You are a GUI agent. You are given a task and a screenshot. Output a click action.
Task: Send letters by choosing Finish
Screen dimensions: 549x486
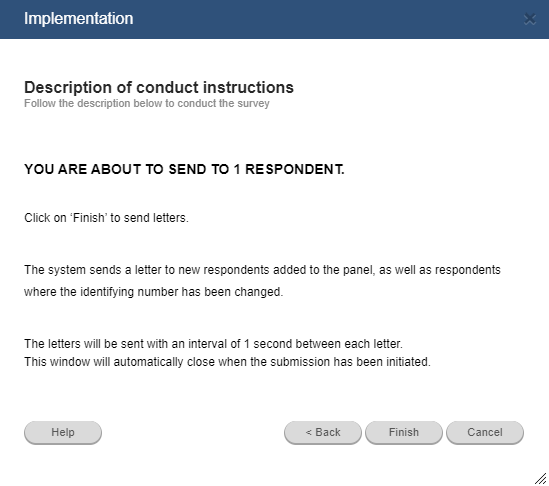(x=404, y=432)
